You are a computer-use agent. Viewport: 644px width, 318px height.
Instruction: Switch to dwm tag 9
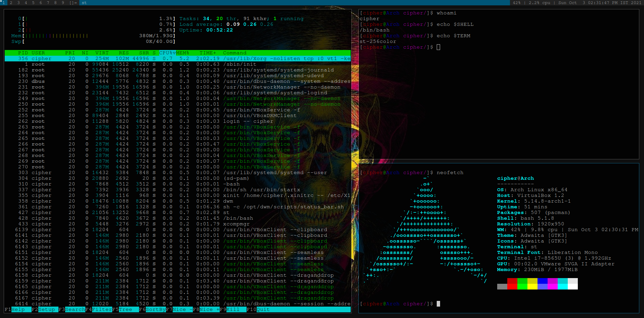pos(63,2)
